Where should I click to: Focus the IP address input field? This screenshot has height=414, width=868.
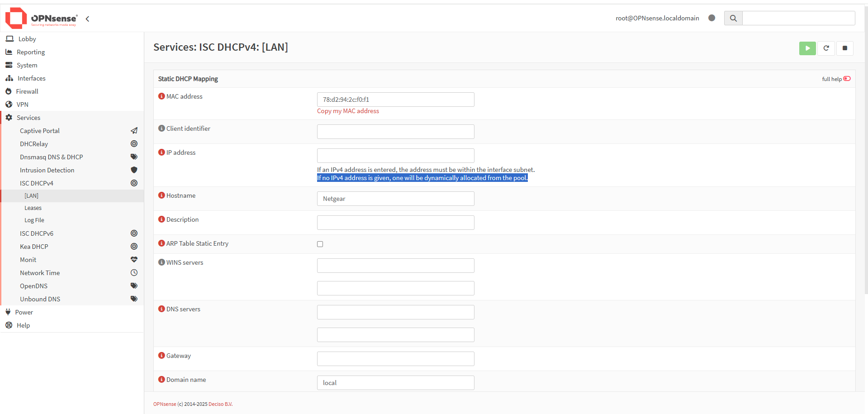(x=396, y=156)
